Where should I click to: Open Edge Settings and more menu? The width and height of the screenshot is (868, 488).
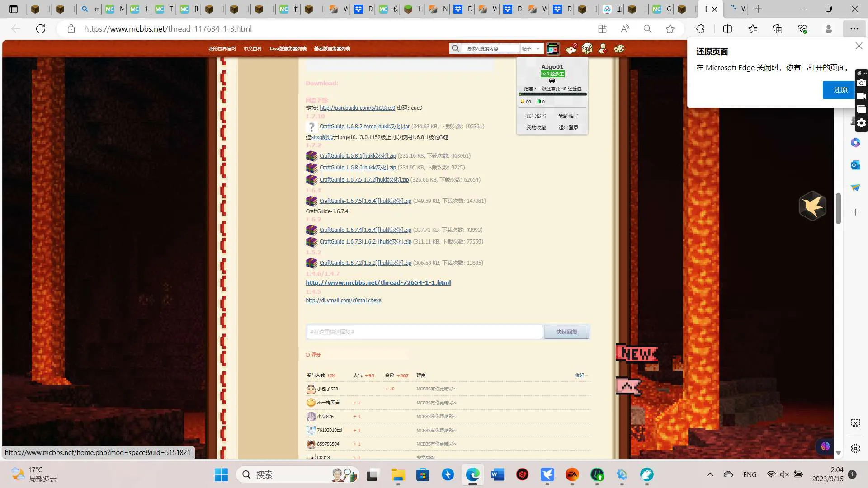854,29
